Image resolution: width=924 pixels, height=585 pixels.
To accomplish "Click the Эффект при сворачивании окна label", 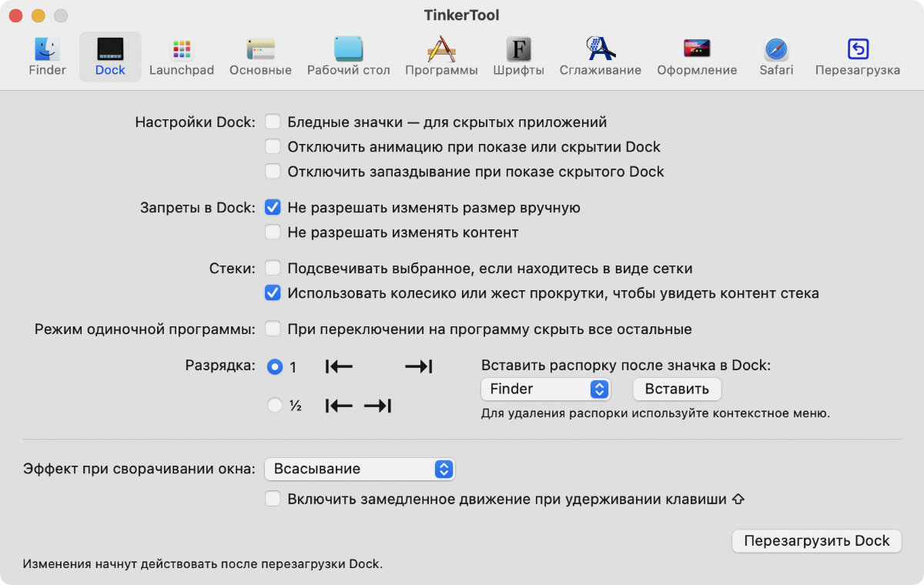I will [x=139, y=468].
